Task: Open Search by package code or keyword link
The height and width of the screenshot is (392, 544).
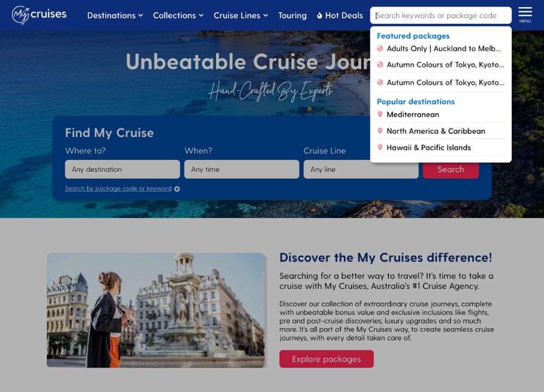Action: [x=118, y=189]
